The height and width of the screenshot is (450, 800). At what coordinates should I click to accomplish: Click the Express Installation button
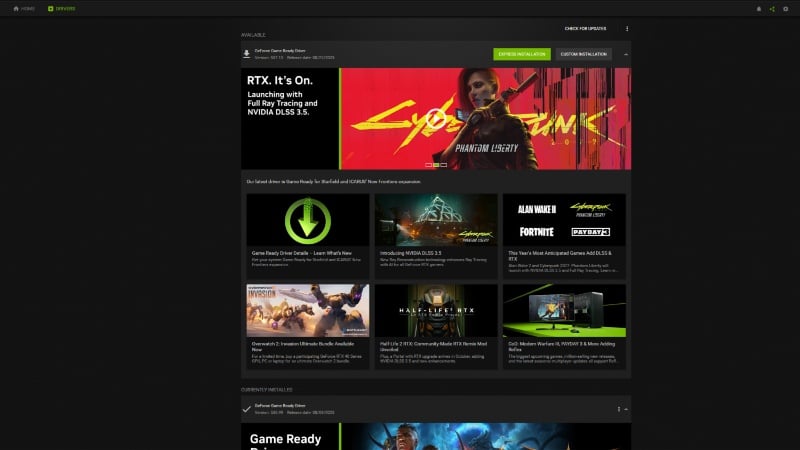521,54
